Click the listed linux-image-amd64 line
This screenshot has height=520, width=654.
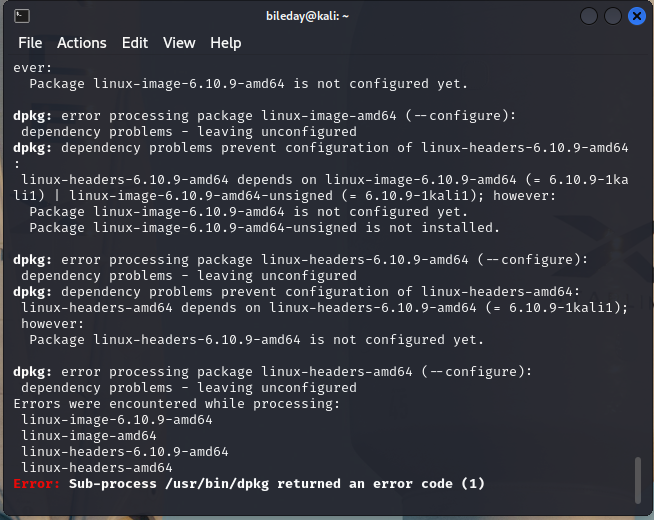89,436
